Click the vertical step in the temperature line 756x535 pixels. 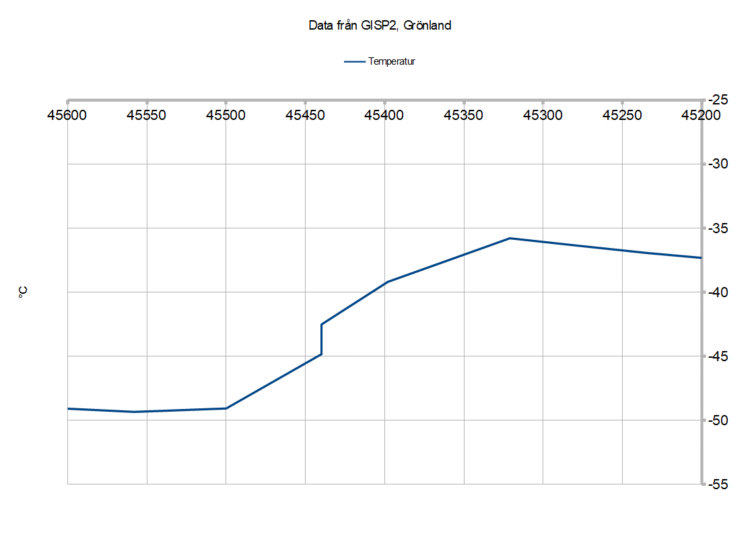322,339
